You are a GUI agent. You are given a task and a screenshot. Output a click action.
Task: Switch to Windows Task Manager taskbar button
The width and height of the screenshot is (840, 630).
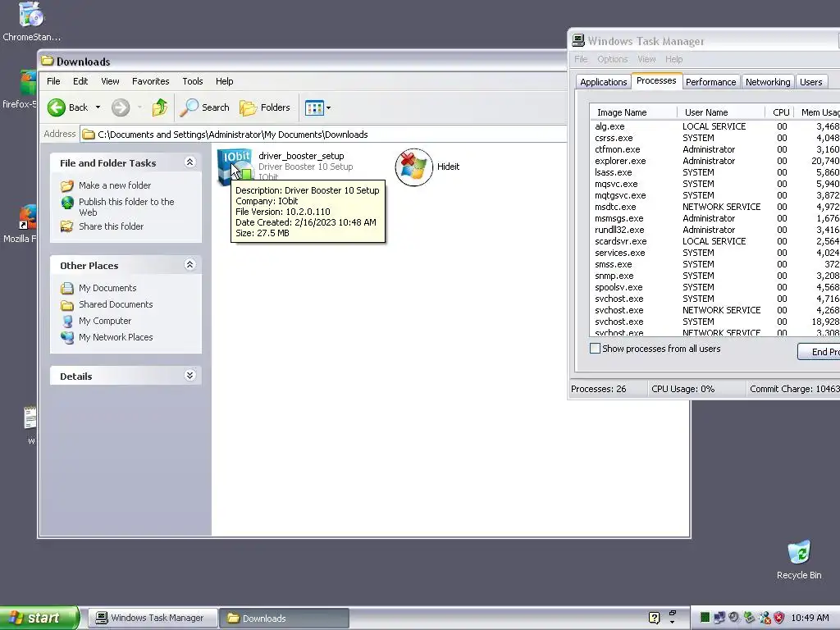tap(153, 619)
